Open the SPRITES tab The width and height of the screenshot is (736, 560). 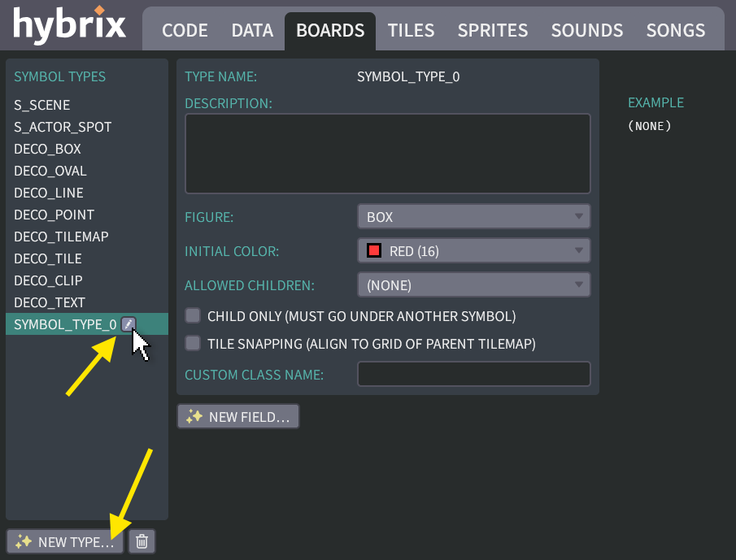(492, 31)
